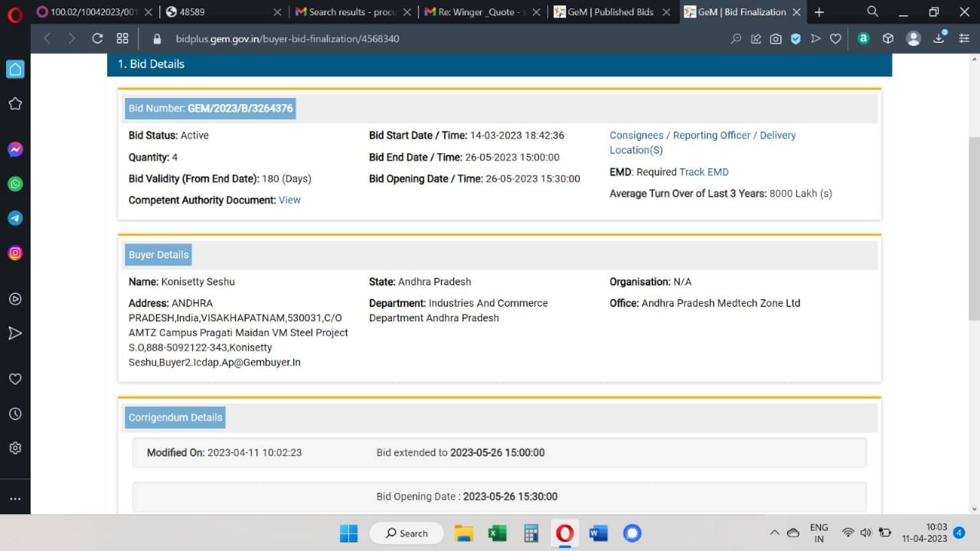The image size is (980, 551).
Task: Take a snapshot with camera icon
Action: coord(776,38)
